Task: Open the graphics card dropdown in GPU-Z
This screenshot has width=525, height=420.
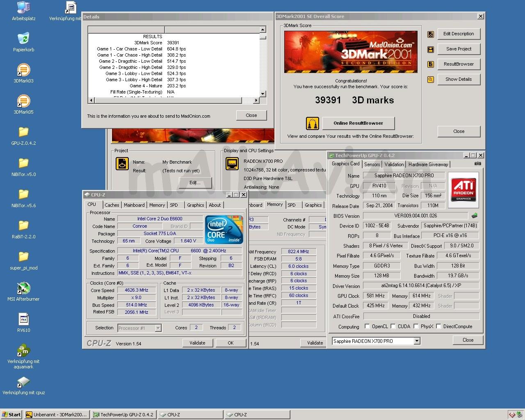Action: 417,341
